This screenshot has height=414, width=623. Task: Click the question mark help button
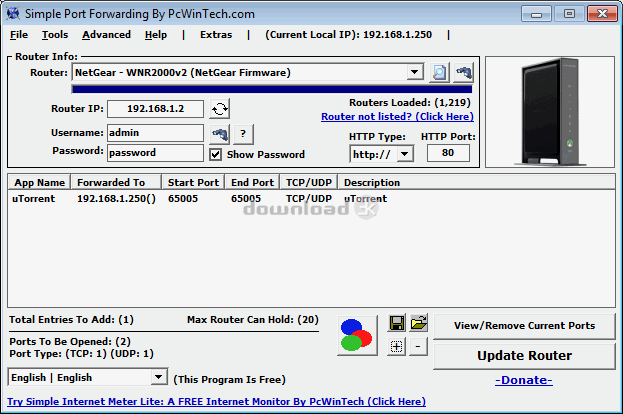click(243, 134)
